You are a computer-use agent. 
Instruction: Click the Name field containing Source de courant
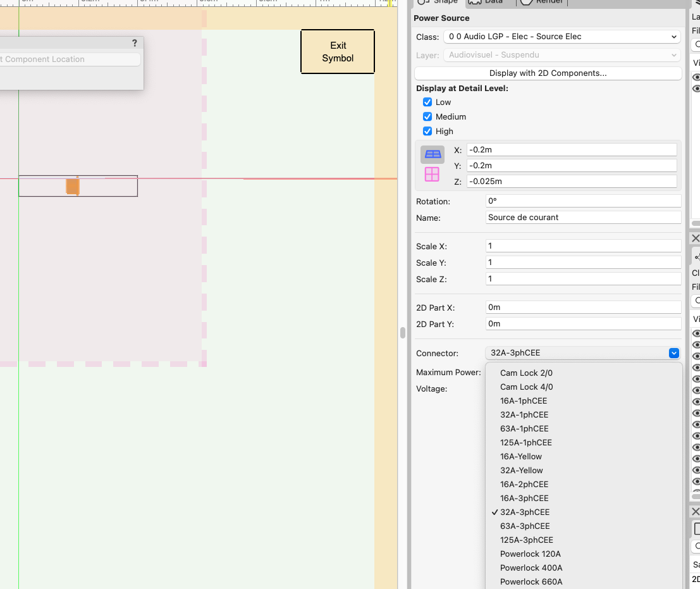(583, 218)
